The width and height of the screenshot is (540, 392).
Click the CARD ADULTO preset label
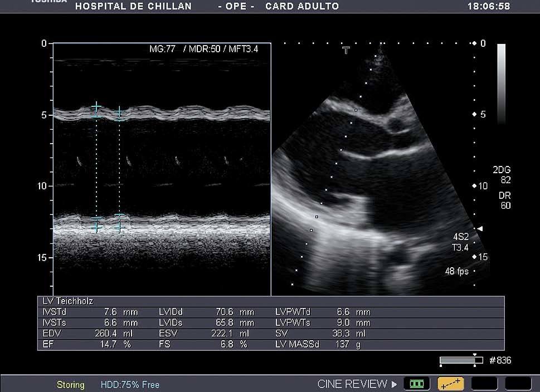[x=302, y=7]
